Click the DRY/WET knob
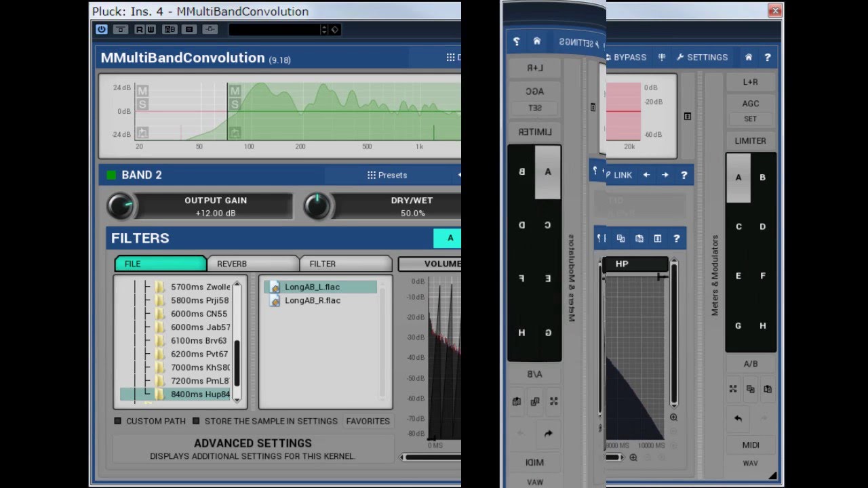The image size is (868, 488). [317, 206]
